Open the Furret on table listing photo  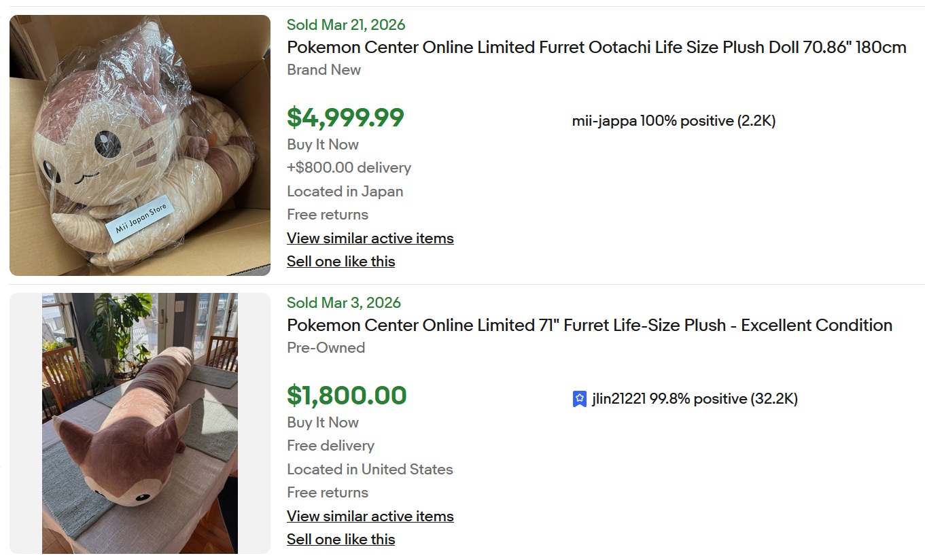coord(140,423)
